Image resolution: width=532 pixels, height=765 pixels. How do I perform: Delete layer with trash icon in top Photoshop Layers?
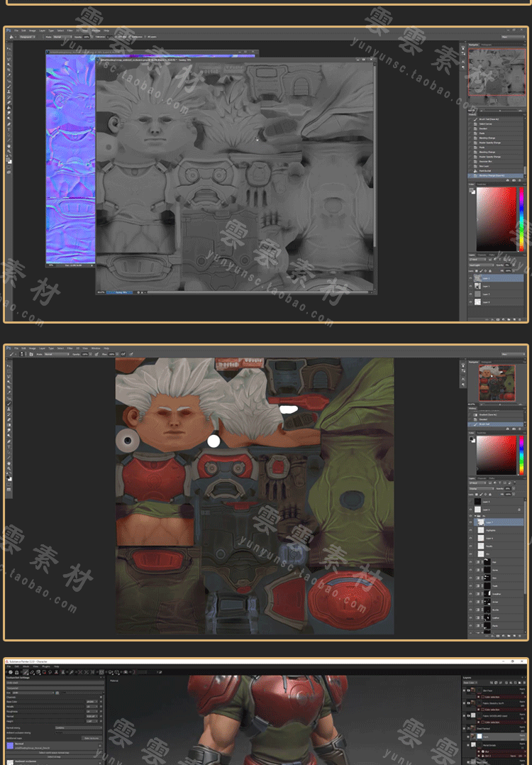[520, 319]
